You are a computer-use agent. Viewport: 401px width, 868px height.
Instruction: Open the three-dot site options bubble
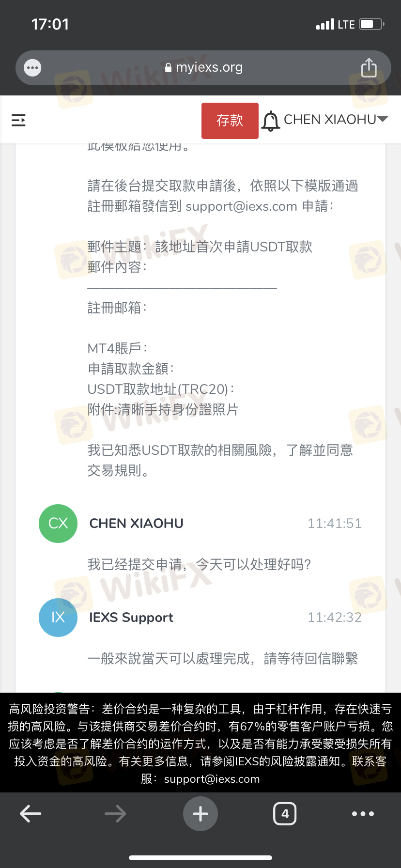coord(32,68)
